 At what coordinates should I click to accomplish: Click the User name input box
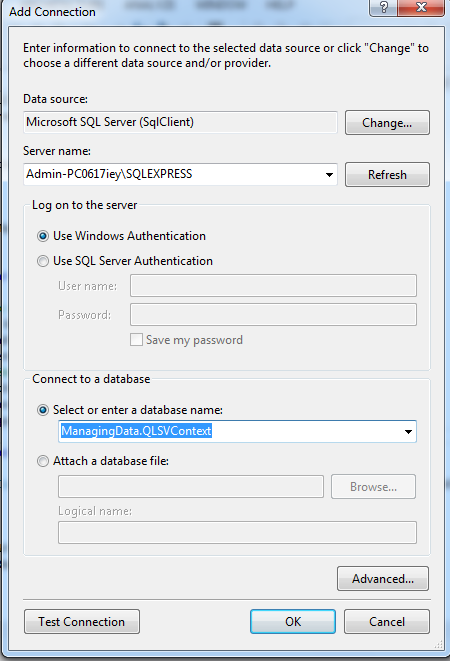pyautogui.click(x=273, y=286)
